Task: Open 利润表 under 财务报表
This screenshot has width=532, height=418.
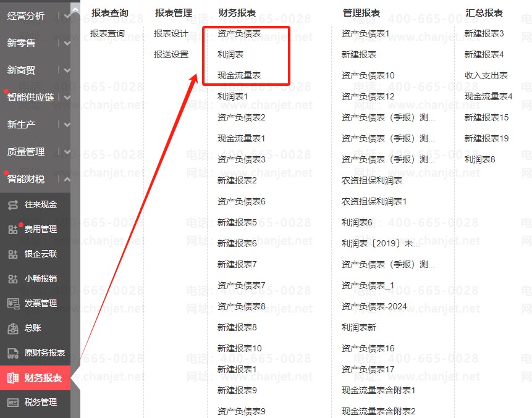Action: (x=230, y=54)
